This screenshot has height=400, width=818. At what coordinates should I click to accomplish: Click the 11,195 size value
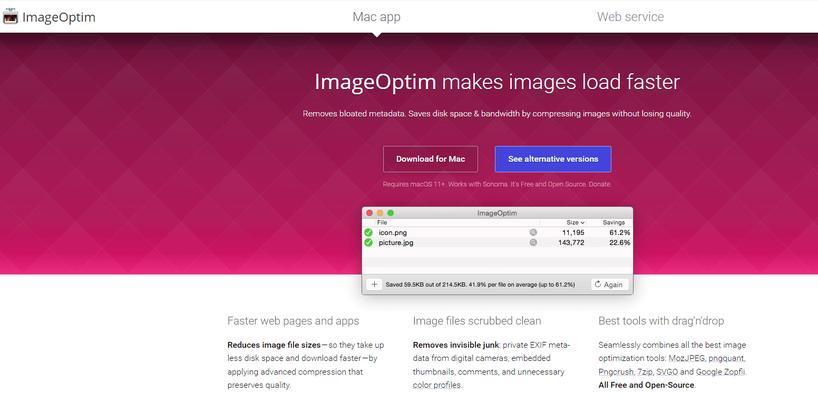[x=573, y=233]
